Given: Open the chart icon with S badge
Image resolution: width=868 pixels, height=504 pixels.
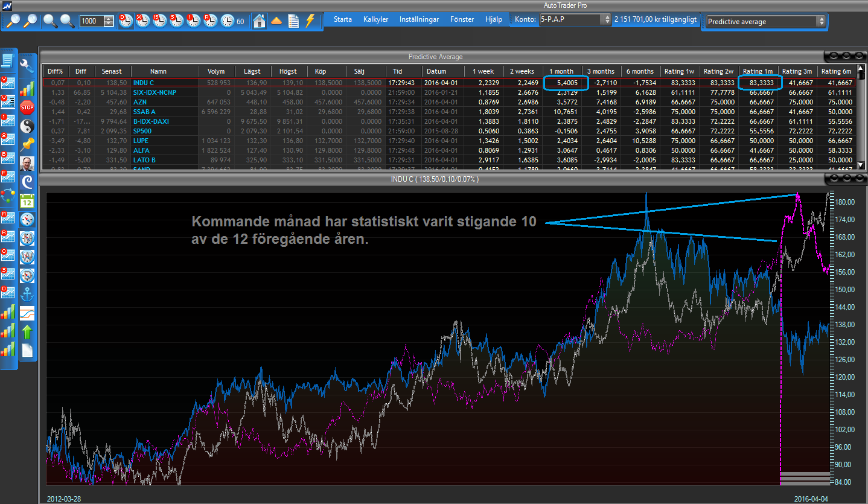Looking at the screenshot, I should [8, 275].
